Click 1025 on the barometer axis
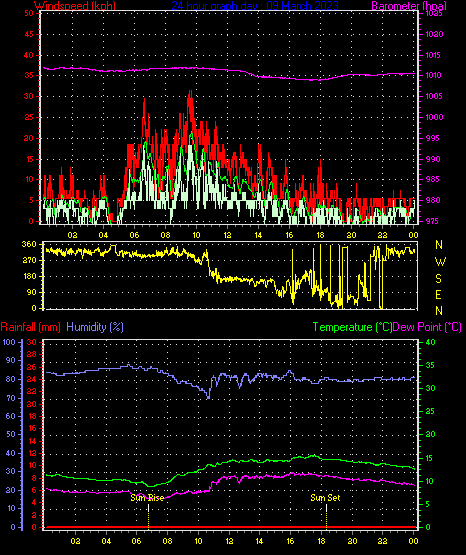This screenshot has height=555, width=466. click(x=434, y=13)
